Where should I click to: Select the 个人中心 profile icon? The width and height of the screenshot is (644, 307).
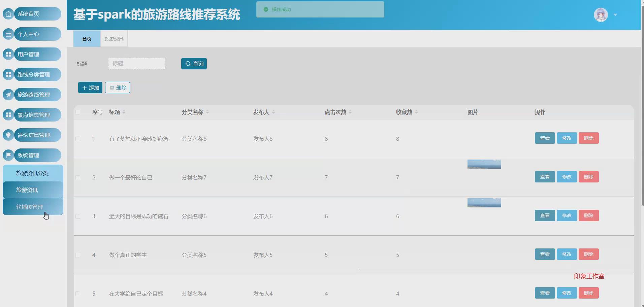pyautogui.click(x=8, y=34)
